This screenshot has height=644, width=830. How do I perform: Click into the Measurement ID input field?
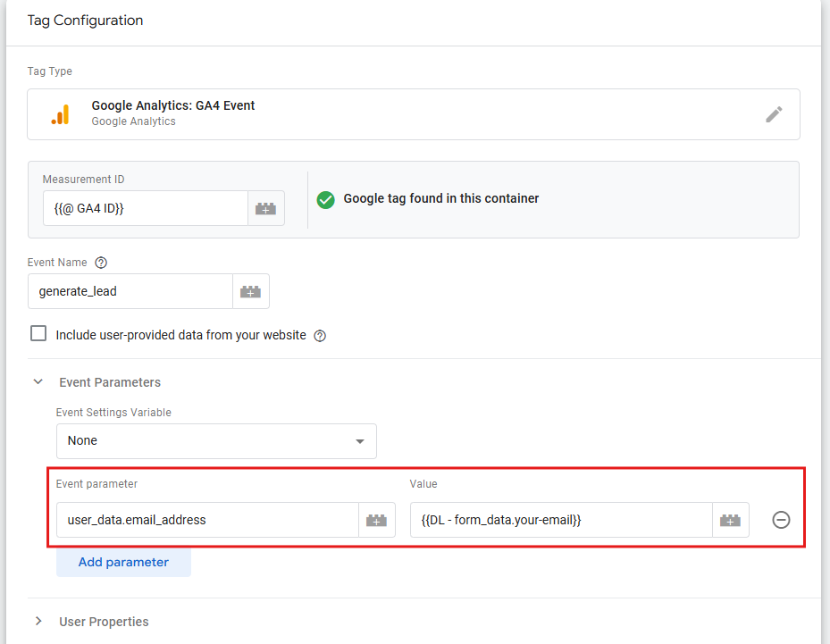click(x=145, y=208)
